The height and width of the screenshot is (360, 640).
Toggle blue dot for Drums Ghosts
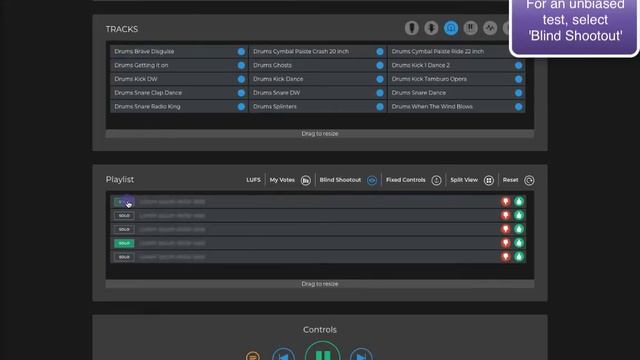tap(380, 65)
